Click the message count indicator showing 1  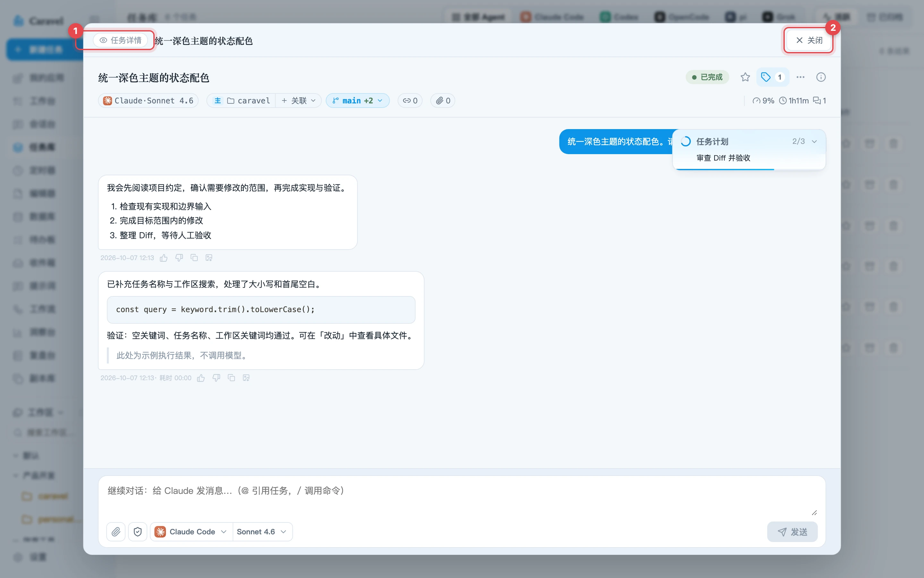click(820, 101)
